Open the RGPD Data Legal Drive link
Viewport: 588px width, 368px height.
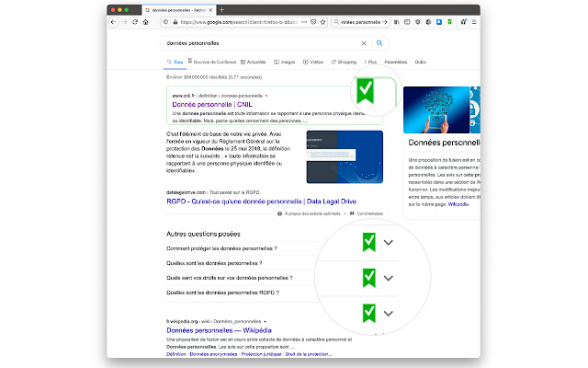(261, 201)
